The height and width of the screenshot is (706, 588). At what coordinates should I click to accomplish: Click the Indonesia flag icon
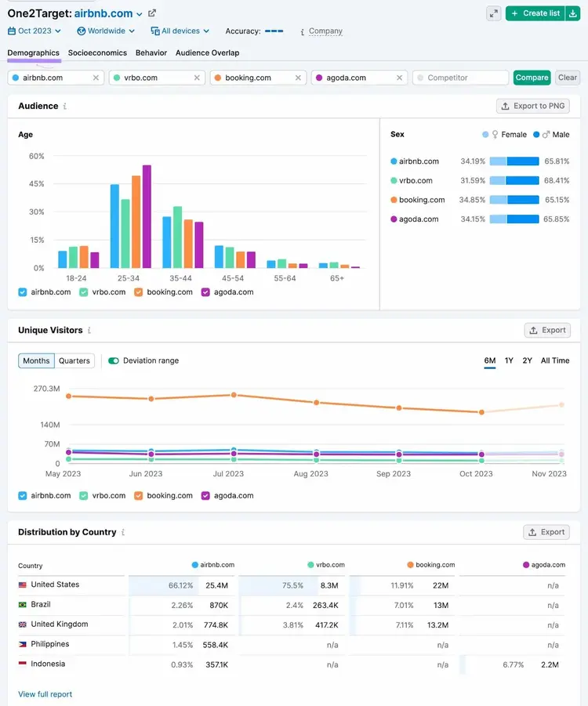click(23, 664)
